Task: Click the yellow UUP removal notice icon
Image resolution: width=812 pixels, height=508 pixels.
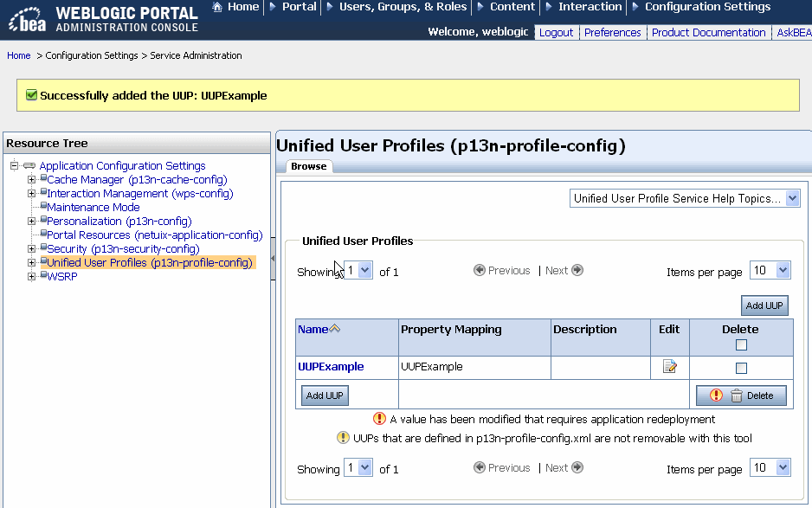Action: point(343,438)
